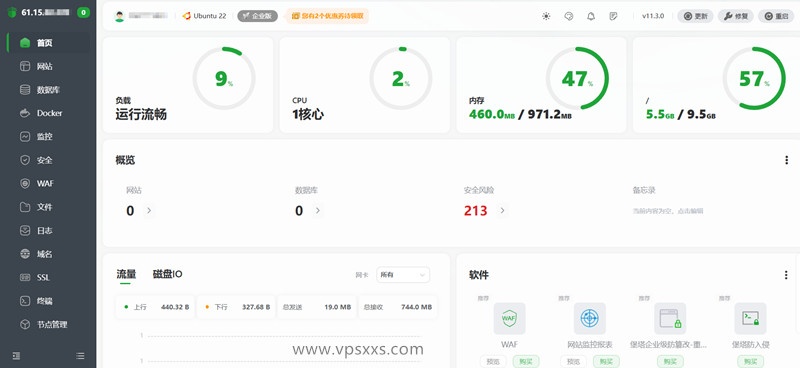Image resolution: width=800 pixels, height=368 pixels.
Task: Open the disk 57% usage gauge
Action: [755, 79]
